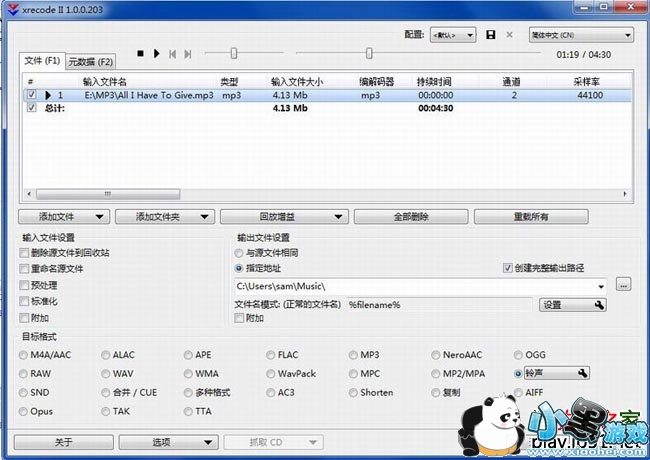This screenshot has height=460, width=650.
Task: Enable 删除源文件到回收站 checkbox
Action: click(24, 253)
